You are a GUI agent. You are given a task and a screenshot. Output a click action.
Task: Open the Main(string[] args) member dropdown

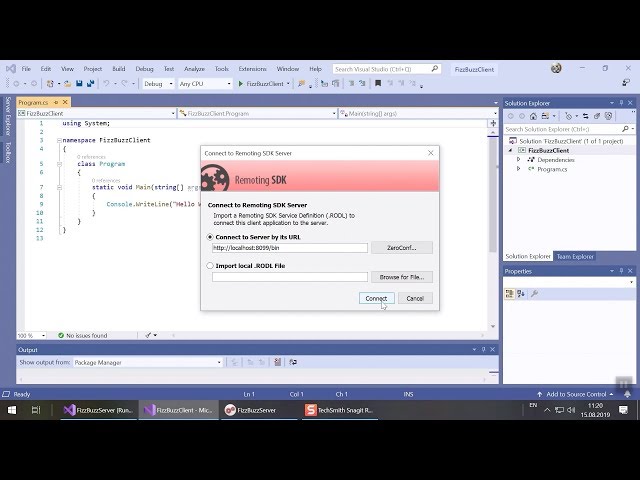[419, 113]
